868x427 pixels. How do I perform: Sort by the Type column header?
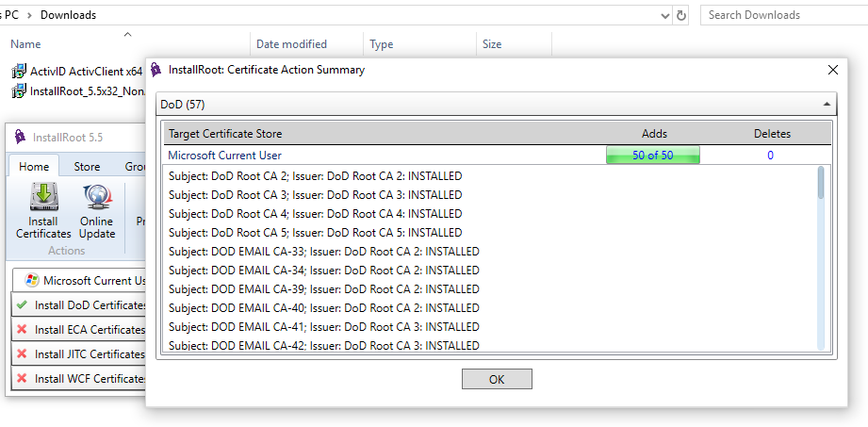[382, 44]
